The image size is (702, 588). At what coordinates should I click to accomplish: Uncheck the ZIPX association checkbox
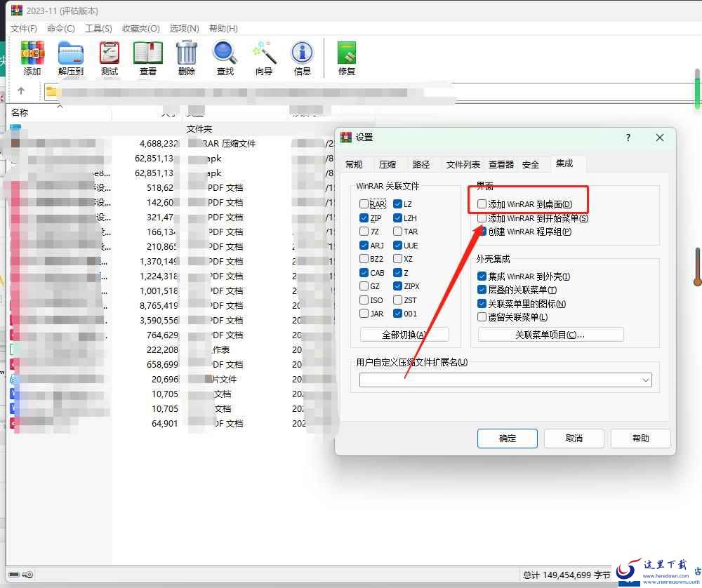pos(397,286)
